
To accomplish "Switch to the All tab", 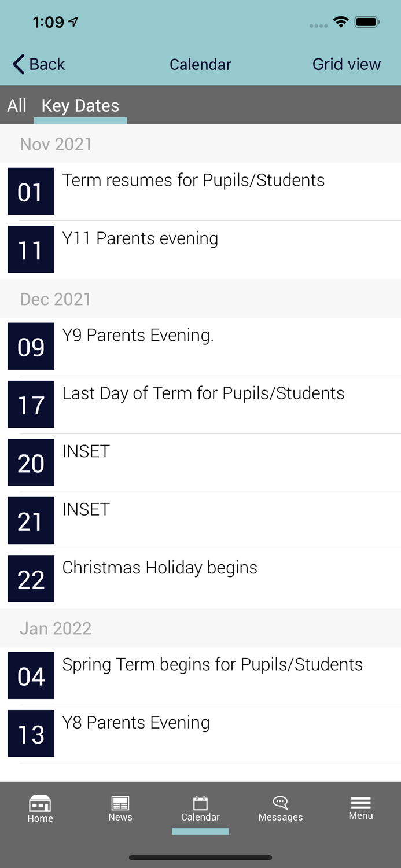I will [17, 105].
